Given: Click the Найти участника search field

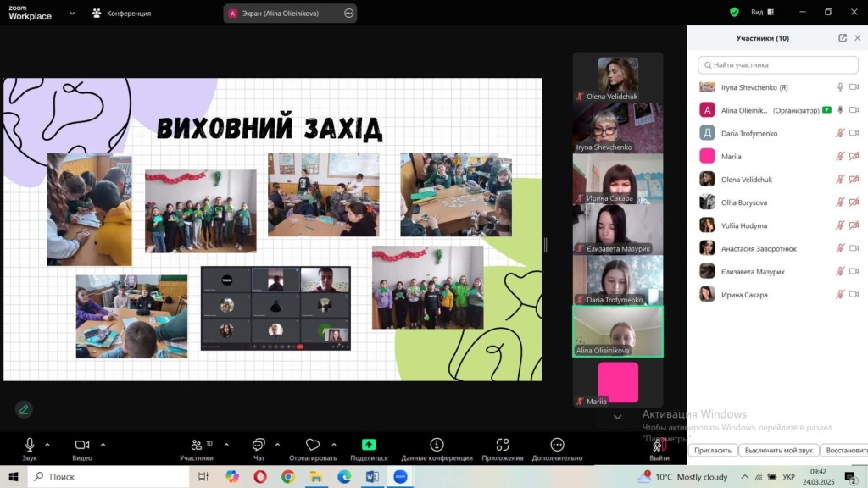Looking at the screenshot, I should pyautogui.click(x=778, y=64).
